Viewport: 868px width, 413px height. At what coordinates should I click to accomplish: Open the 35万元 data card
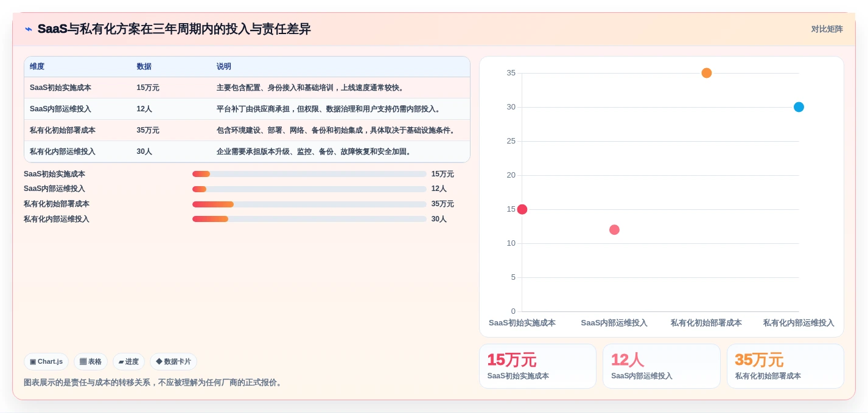(x=785, y=366)
